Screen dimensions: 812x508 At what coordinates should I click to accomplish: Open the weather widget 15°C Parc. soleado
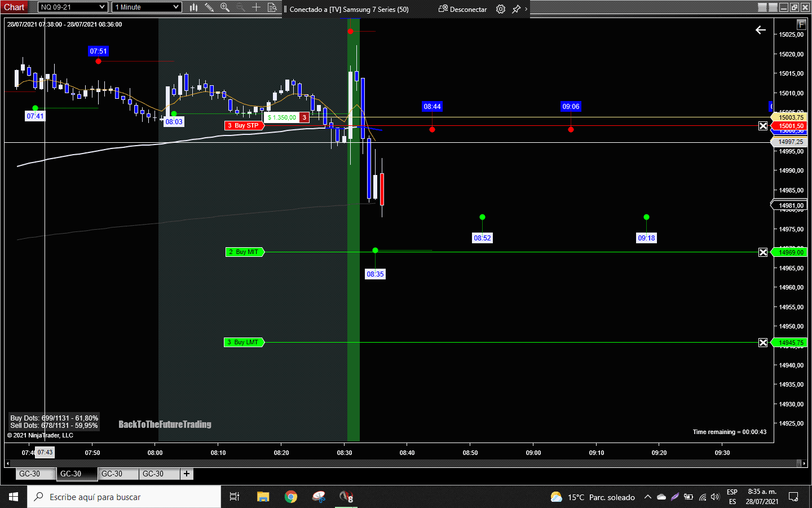(x=593, y=497)
